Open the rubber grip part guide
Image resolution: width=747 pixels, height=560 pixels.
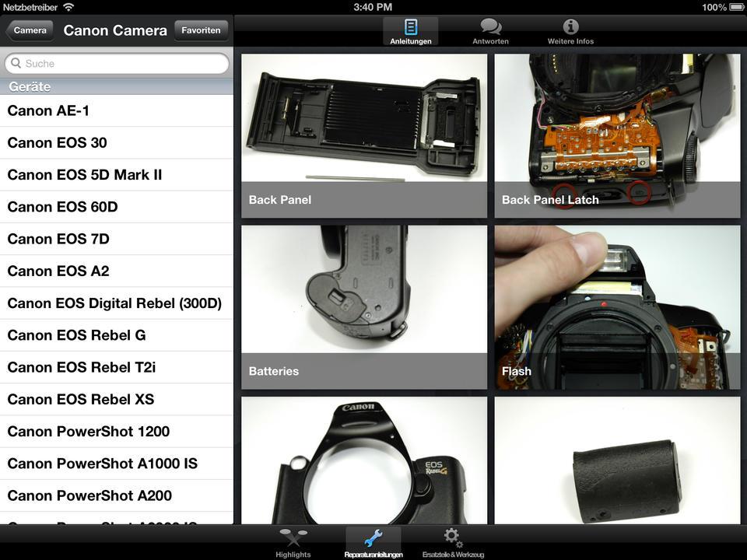(x=617, y=460)
